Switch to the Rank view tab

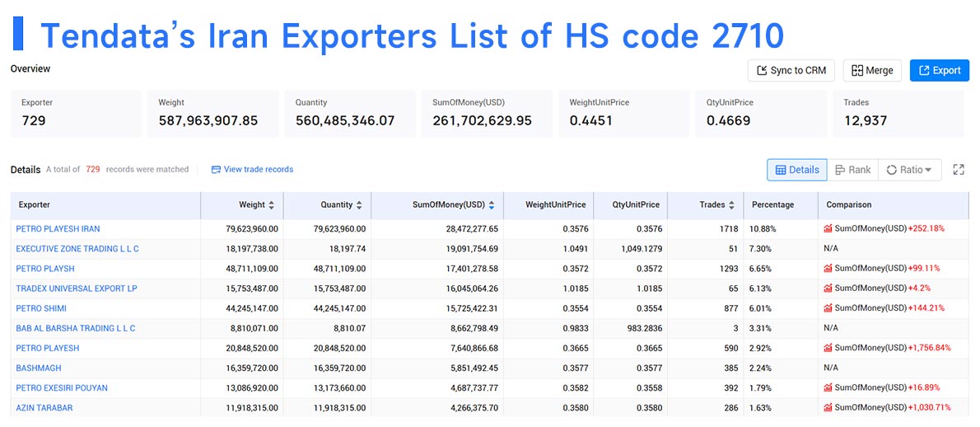coord(852,170)
